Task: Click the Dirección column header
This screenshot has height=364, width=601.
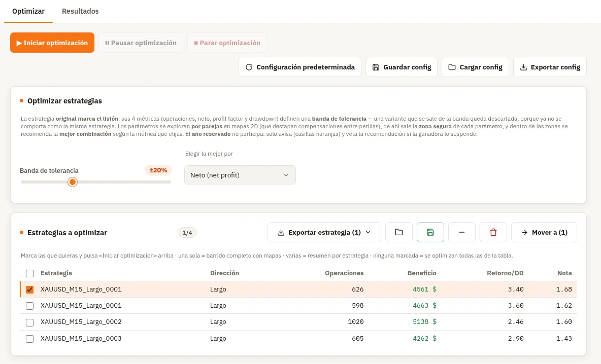Action: (224, 273)
